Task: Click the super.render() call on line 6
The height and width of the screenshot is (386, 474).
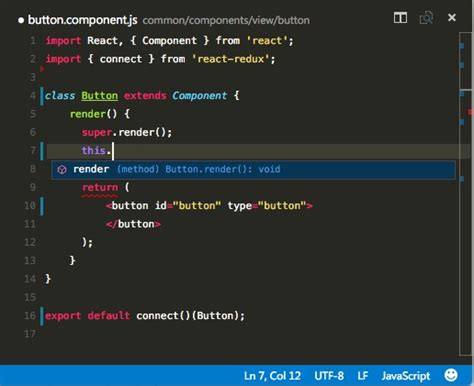Action: point(127,132)
